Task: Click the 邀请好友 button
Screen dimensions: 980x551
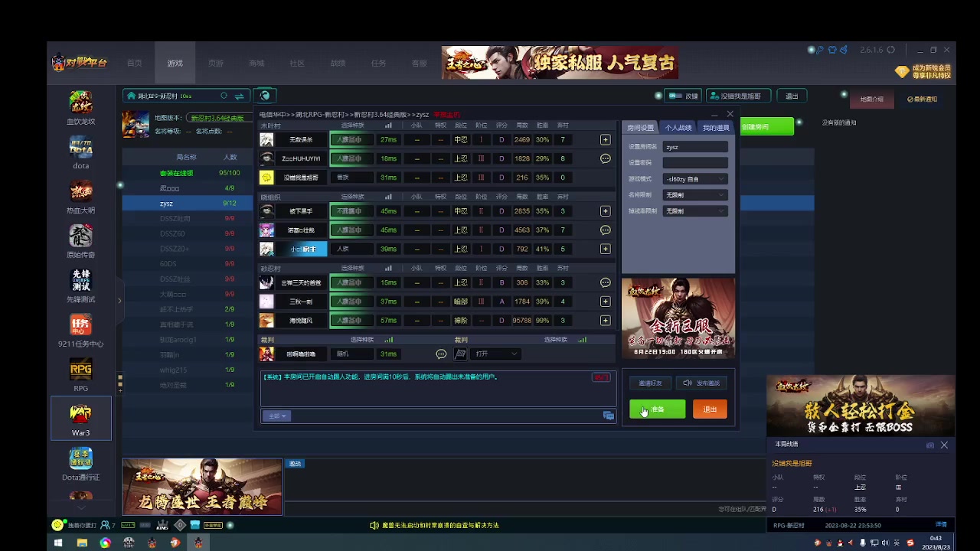Action: (650, 383)
